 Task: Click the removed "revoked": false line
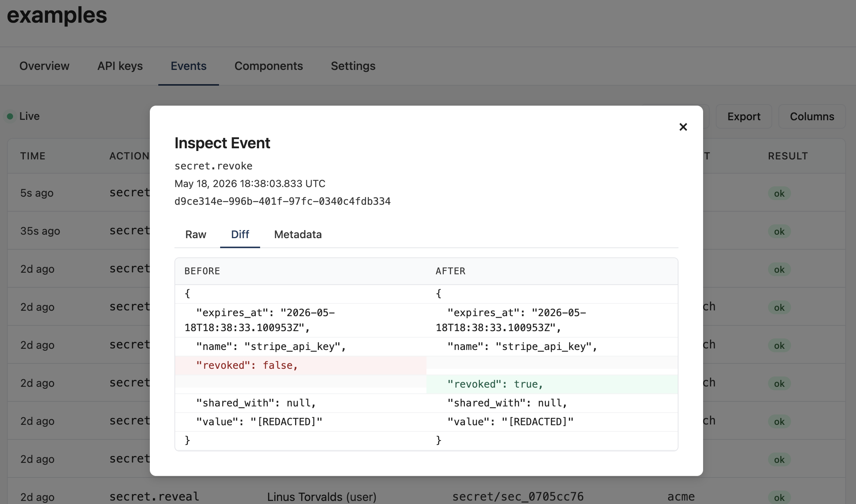tap(300, 365)
